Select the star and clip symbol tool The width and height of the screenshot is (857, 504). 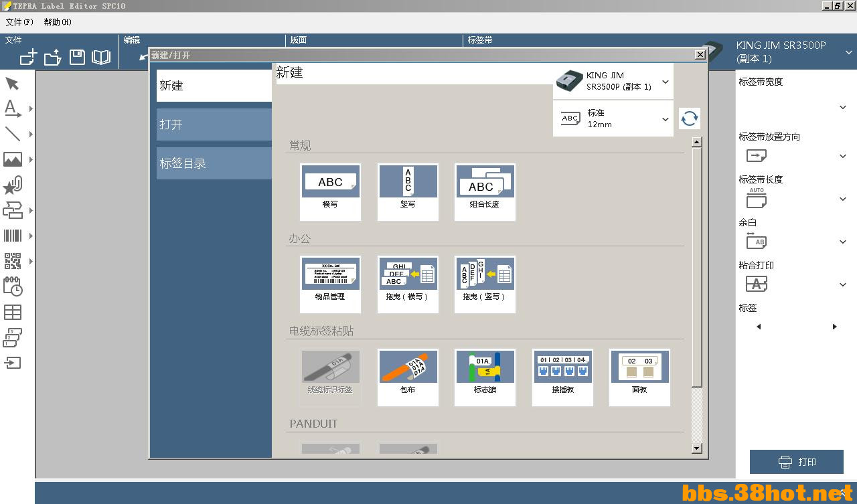coord(13,185)
